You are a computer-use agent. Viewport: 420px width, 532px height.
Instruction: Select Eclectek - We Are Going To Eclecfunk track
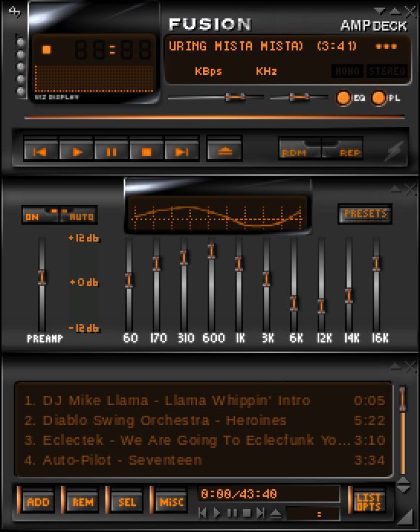pyautogui.click(x=205, y=440)
